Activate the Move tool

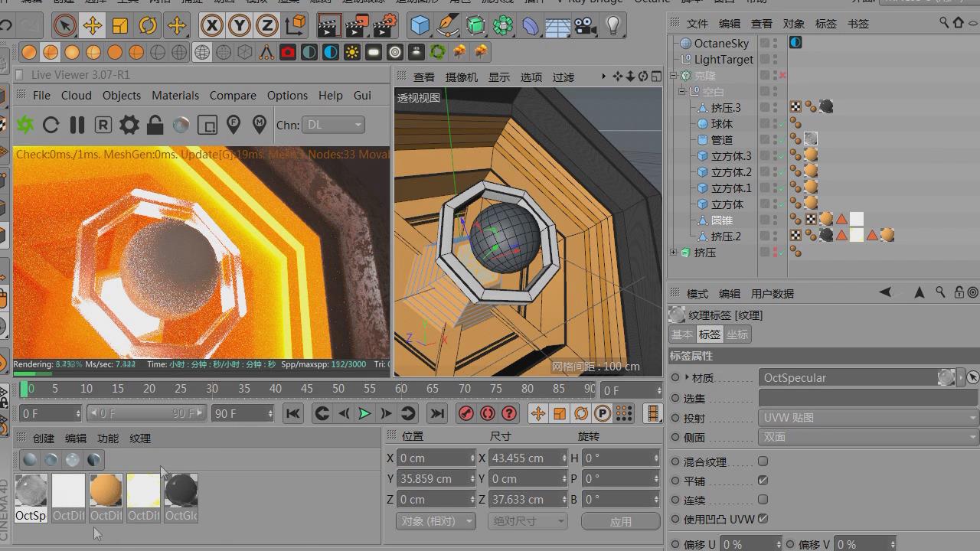click(93, 25)
